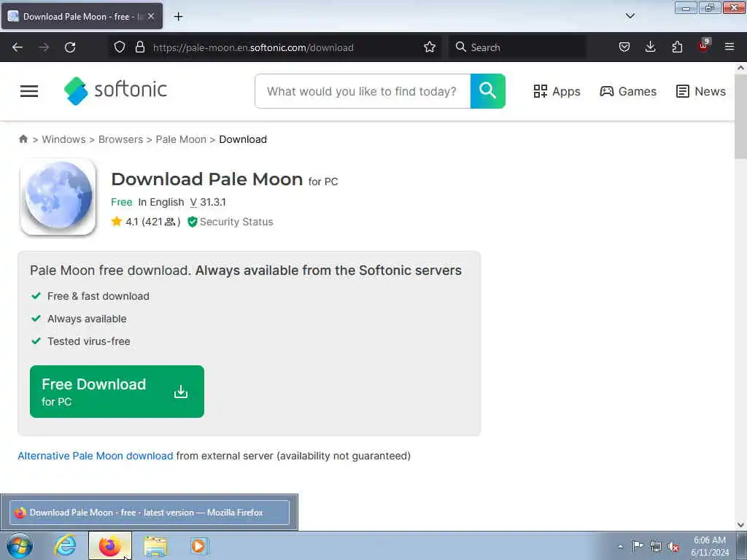Submit search with magnifier button
Screen dimensions: 747x560
coord(487,91)
